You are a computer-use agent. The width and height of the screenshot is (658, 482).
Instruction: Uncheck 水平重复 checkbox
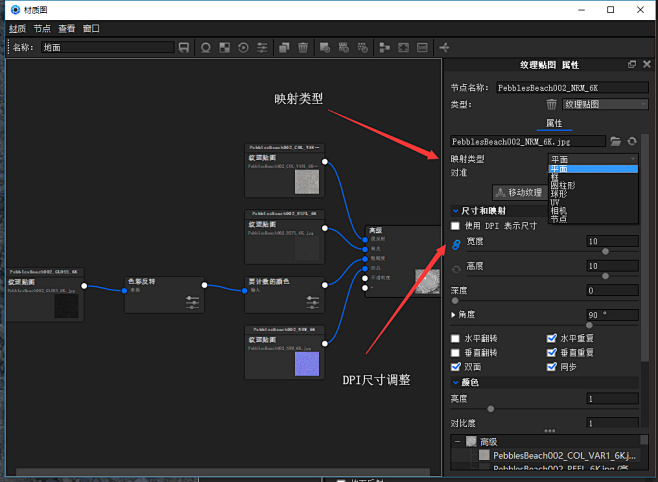(x=552, y=338)
